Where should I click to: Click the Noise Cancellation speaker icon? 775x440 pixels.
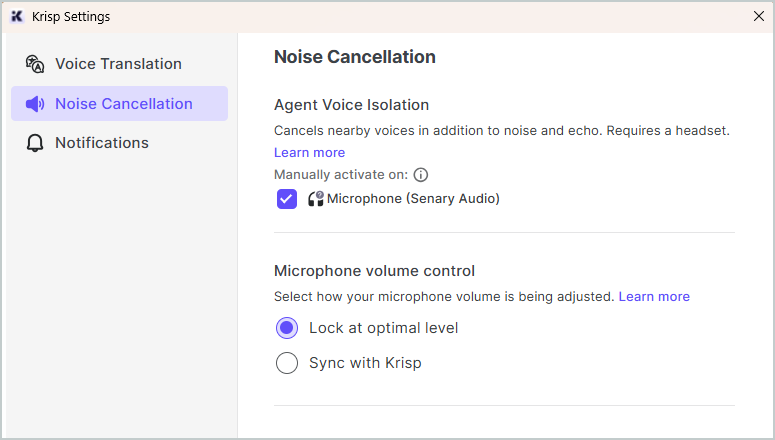[x=35, y=104]
